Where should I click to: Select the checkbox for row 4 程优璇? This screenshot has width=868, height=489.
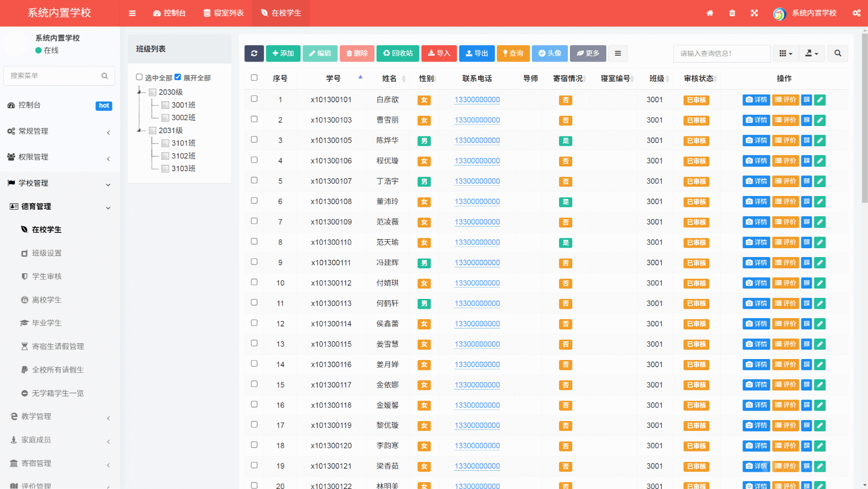[x=254, y=160]
